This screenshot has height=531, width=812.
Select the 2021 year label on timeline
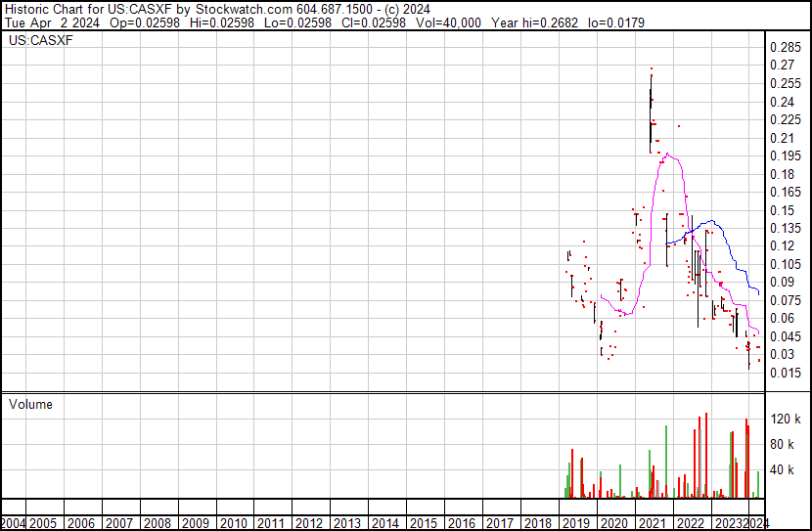tap(652, 523)
